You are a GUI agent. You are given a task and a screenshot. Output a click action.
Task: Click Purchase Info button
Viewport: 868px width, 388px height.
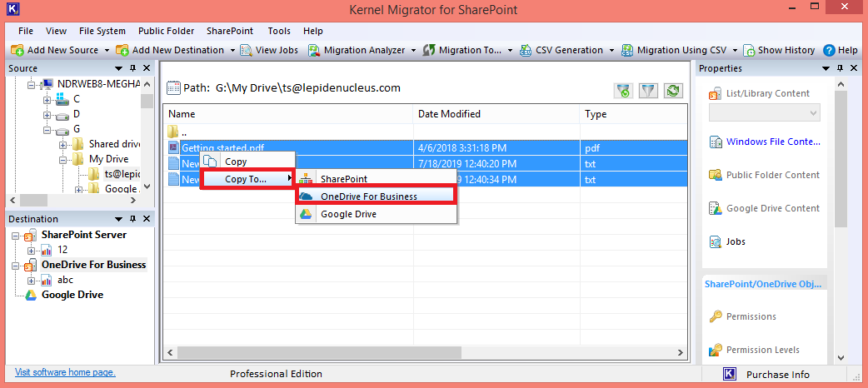click(778, 375)
